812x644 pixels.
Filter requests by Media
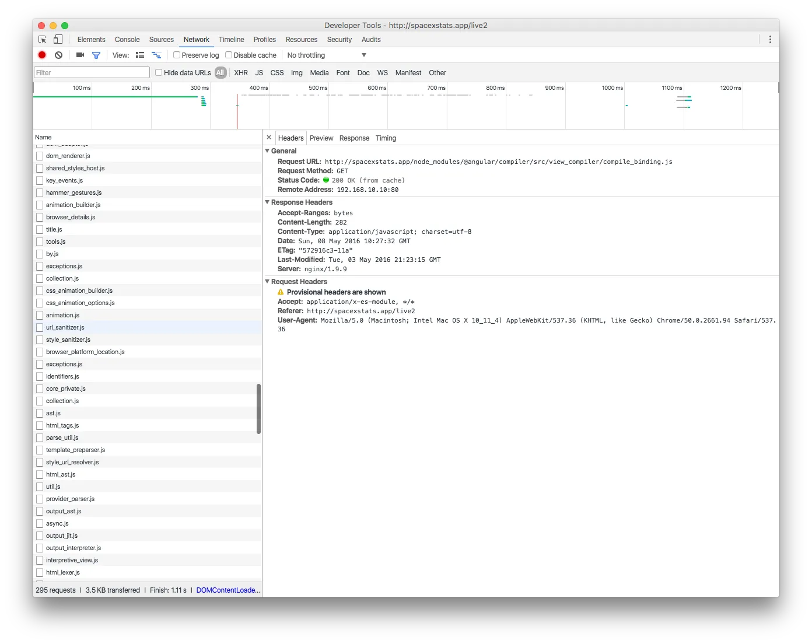click(319, 73)
